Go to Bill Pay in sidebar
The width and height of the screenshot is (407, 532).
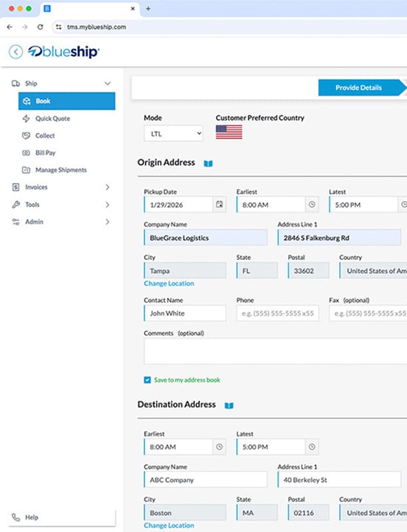[x=46, y=153]
